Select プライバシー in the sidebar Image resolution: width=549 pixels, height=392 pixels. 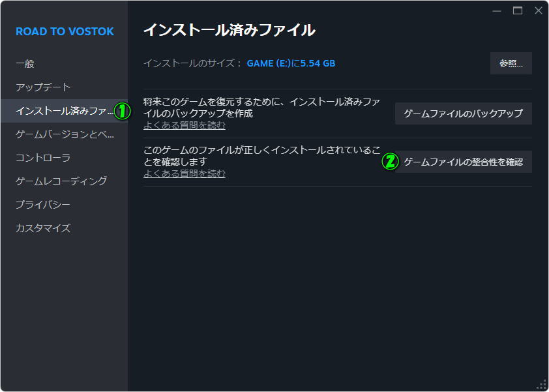point(43,205)
